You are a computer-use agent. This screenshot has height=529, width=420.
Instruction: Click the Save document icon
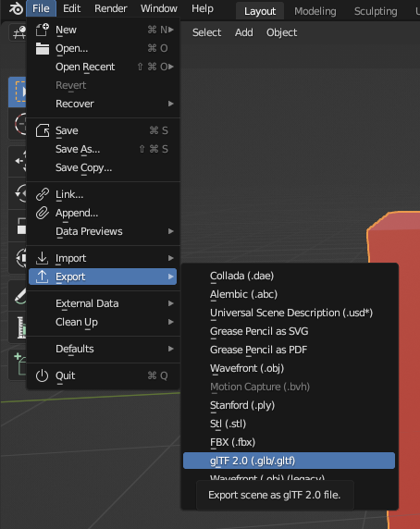tap(43, 130)
